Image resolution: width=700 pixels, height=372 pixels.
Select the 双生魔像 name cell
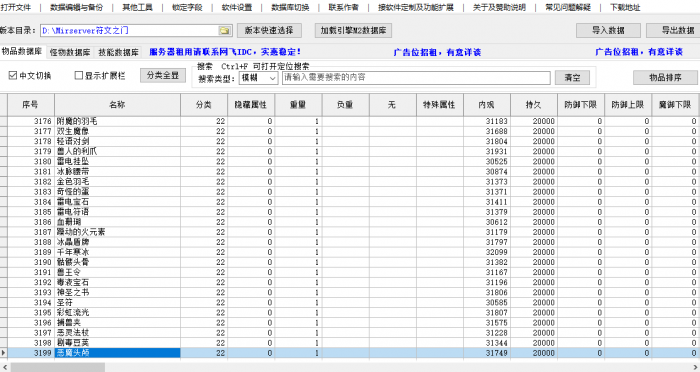(x=117, y=131)
